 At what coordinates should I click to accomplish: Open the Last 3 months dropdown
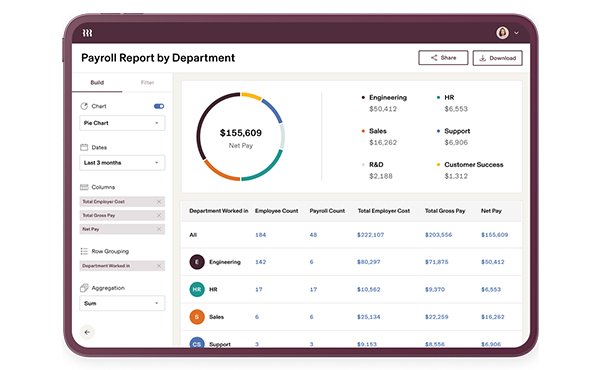(x=122, y=163)
